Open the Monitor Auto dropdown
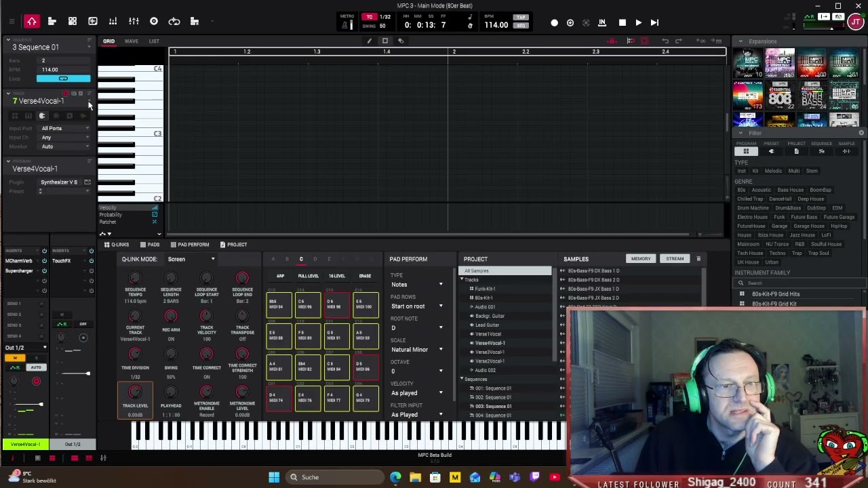 65,146
